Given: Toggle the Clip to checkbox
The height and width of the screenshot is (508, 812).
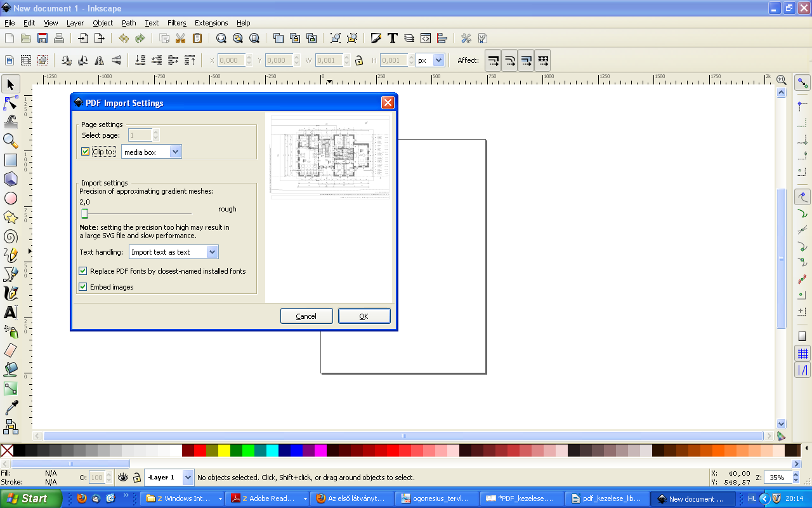Looking at the screenshot, I should click(85, 152).
